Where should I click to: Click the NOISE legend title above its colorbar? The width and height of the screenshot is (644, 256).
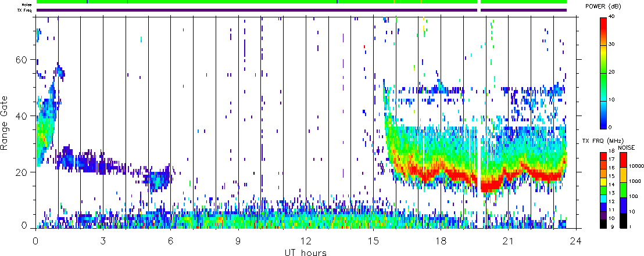[x=627, y=147]
